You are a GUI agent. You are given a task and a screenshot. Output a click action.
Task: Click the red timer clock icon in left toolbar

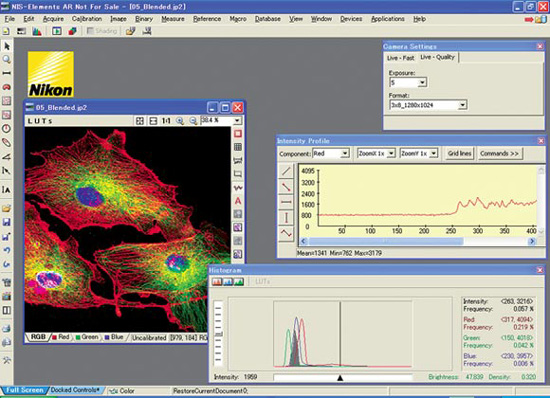coord(7,129)
